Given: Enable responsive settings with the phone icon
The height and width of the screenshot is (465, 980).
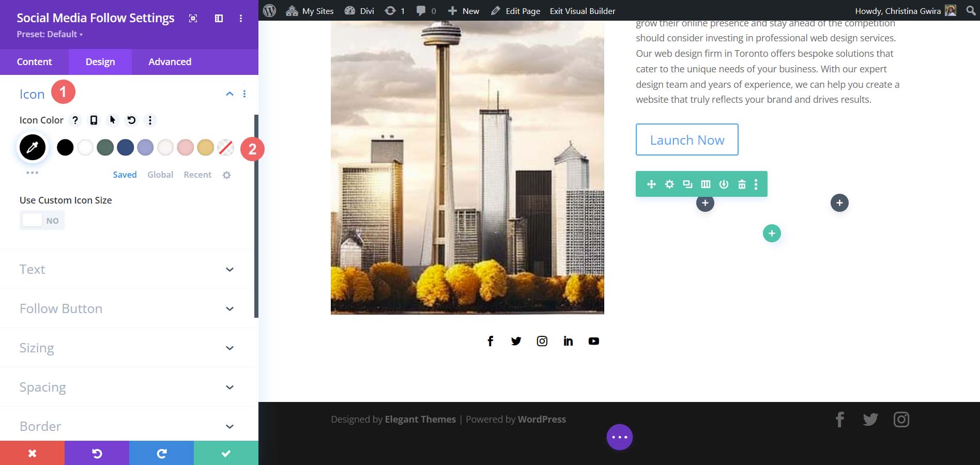Looking at the screenshot, I should point(94,120).
